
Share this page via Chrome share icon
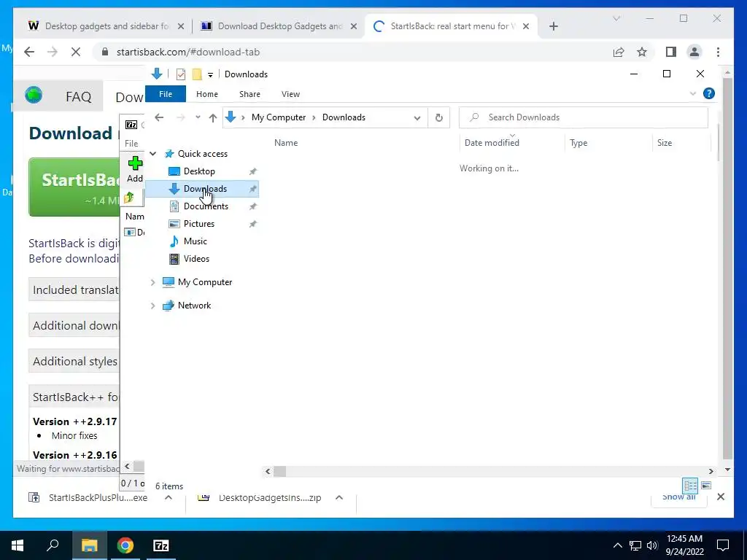[x=619, y=52]
